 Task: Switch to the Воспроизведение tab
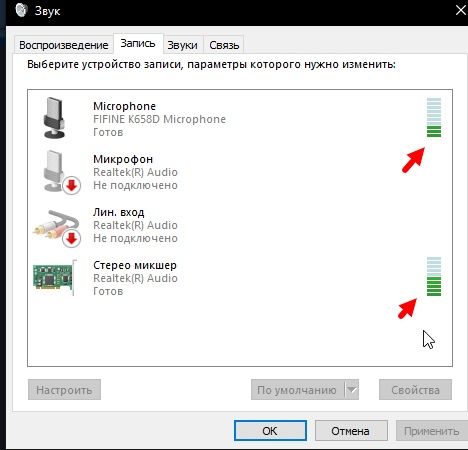(x=64, y=45)
